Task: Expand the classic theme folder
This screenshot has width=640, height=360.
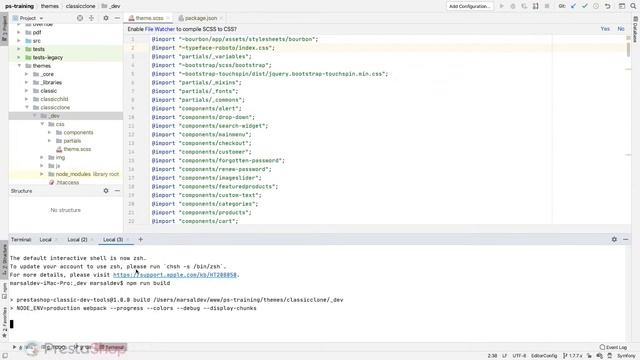Action: (27, 91)
